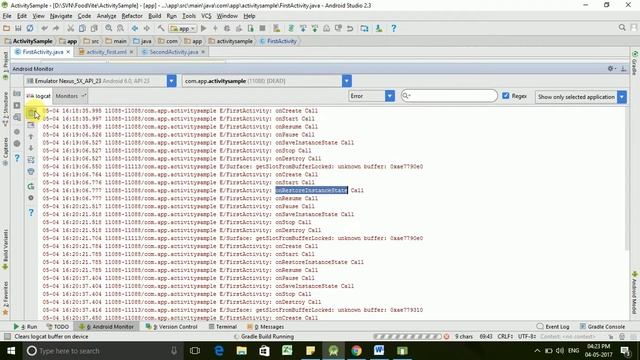Cancel Gradle build with red stop icon

[447, 337]
